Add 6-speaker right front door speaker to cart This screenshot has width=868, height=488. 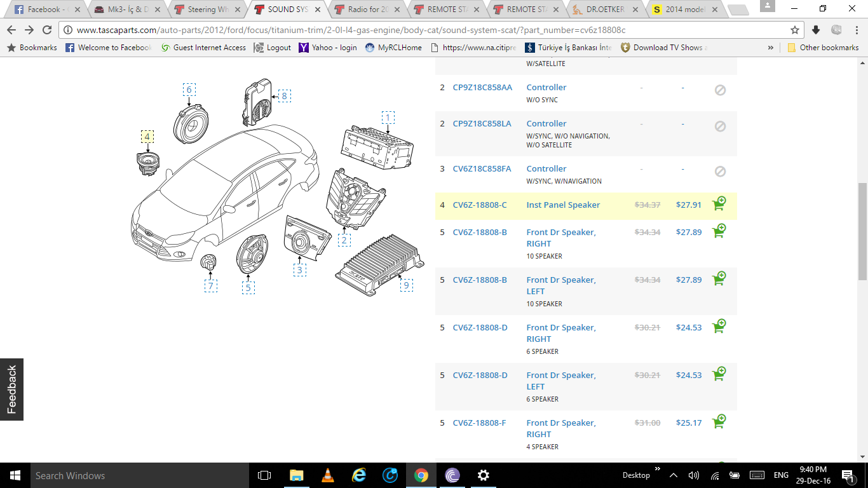click(719, 326)
